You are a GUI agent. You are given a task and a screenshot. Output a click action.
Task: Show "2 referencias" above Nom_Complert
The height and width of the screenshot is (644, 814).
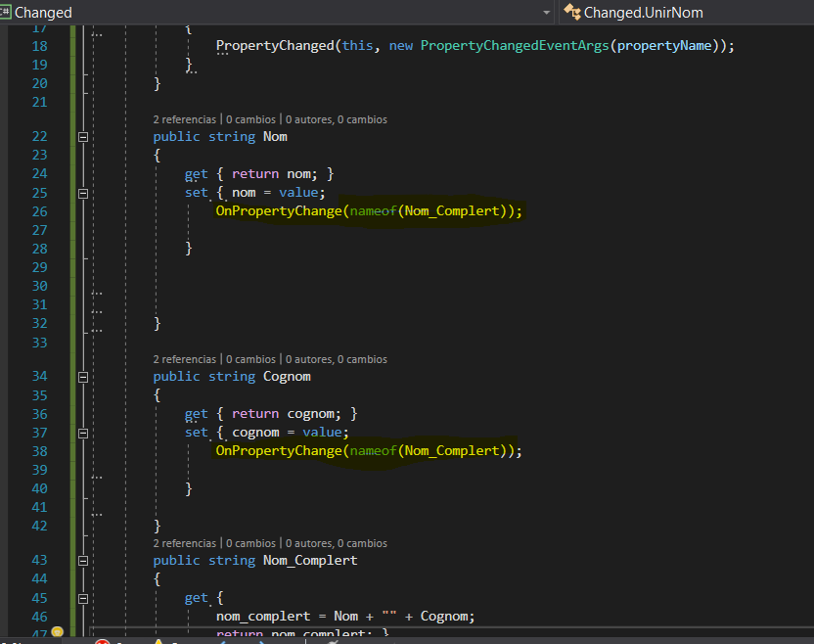pos(185,543)
